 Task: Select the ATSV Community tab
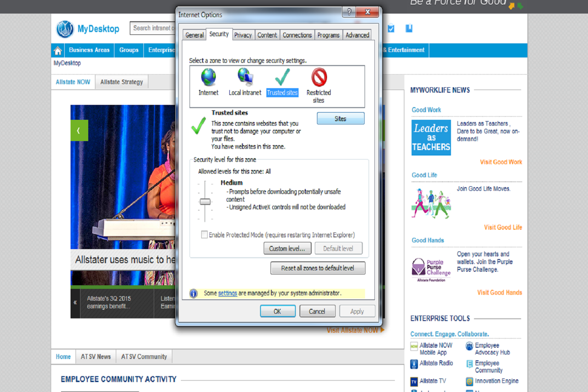(x=144, y=356)
